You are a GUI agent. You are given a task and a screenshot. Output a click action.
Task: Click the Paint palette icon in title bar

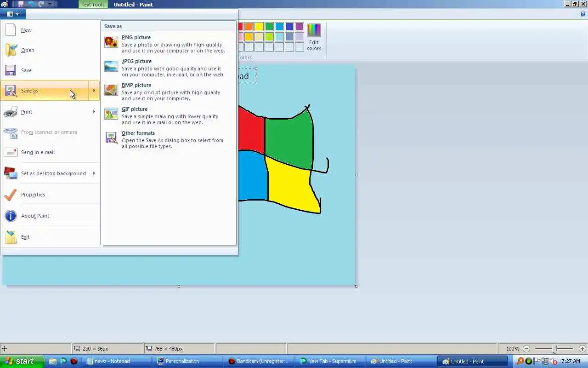coord(5,4)
